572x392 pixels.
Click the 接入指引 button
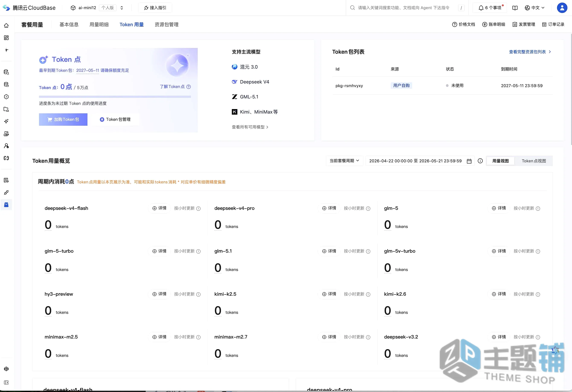coord(155,8)
